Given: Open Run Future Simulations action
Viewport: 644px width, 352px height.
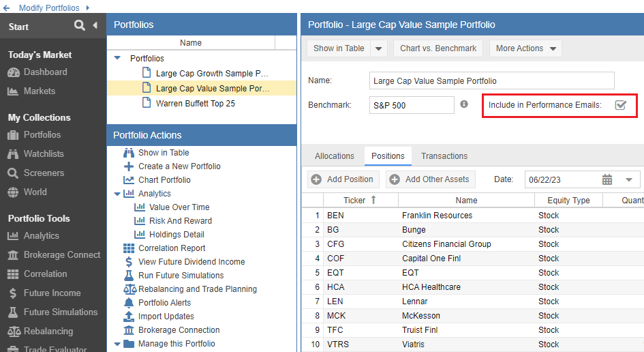Looking at the screenshot, I should tap(173, 276).
